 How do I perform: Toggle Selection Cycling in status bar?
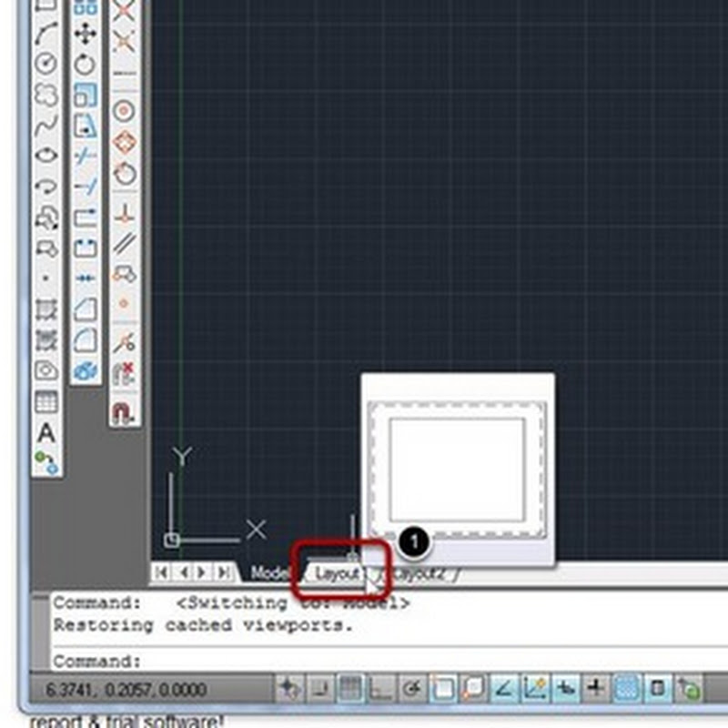[x=689, y=688]
